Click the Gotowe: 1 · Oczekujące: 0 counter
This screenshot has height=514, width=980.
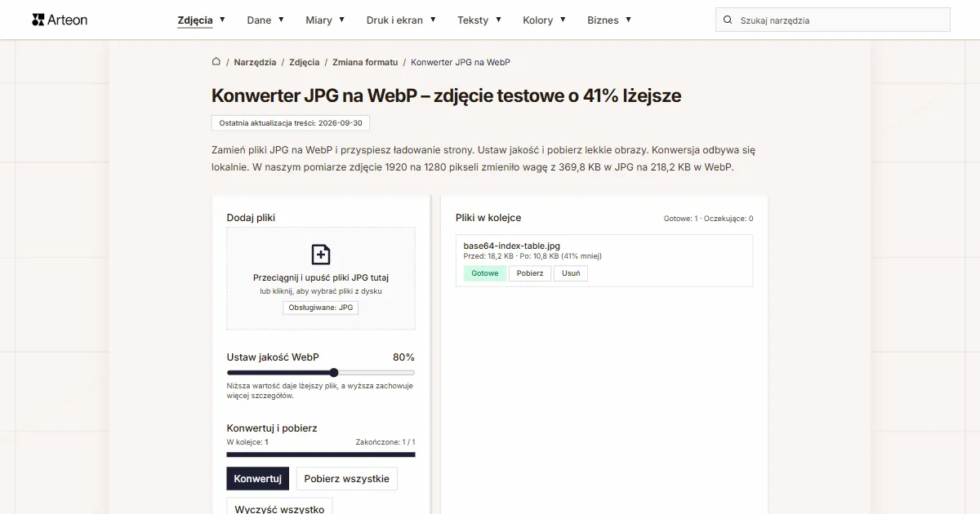click(708, 219)
